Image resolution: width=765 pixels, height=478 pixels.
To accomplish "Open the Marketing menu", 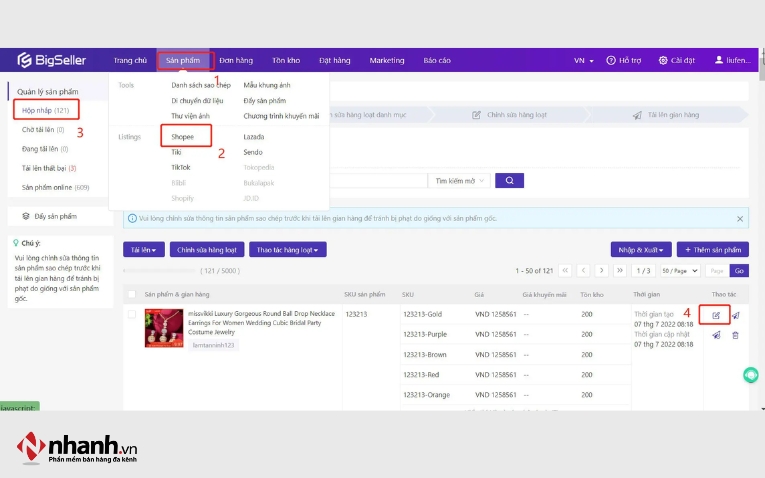I will pos(386,60).
